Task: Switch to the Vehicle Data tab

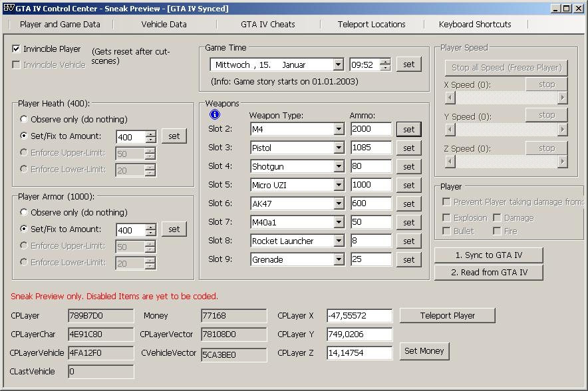Action: [x=164, y=25]
